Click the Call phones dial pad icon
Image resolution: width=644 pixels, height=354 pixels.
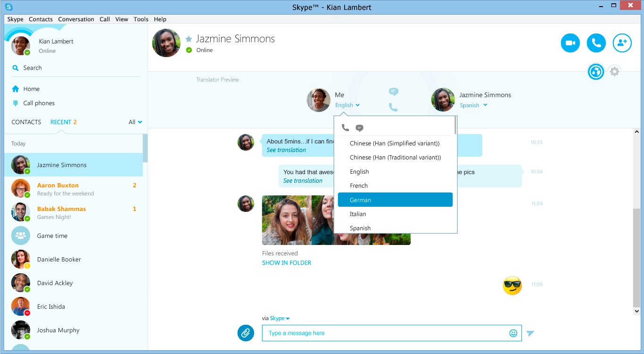coord(16,103)
